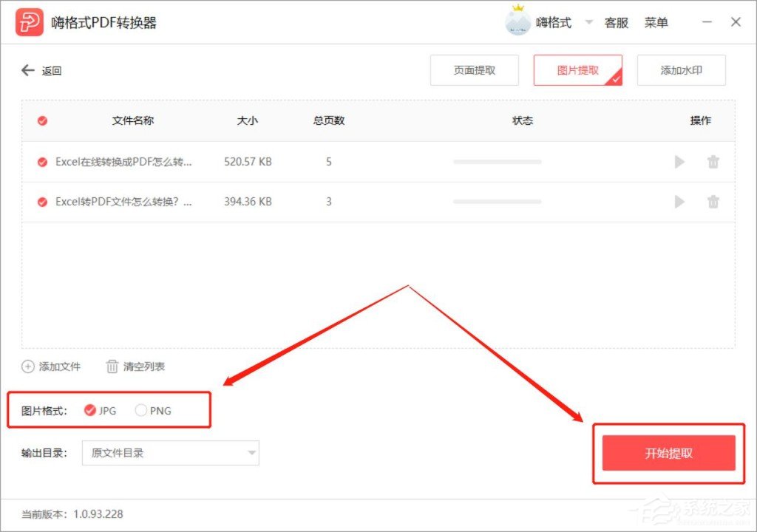Open the 菜单 menu
Image resolution: width=757 pixels, height=532 pixels.
tap(657, 22)
